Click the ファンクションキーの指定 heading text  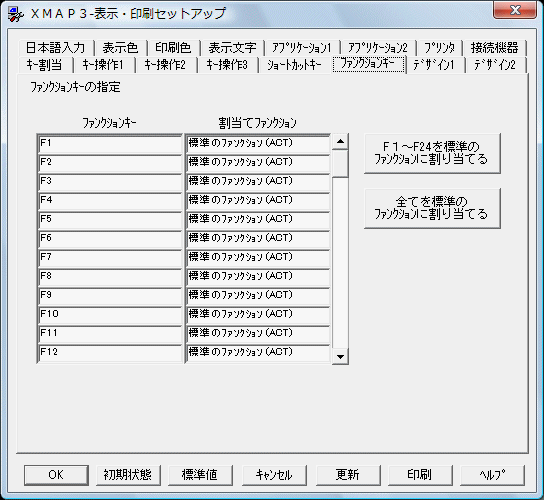pyautogui.click(x=76, y=87)
